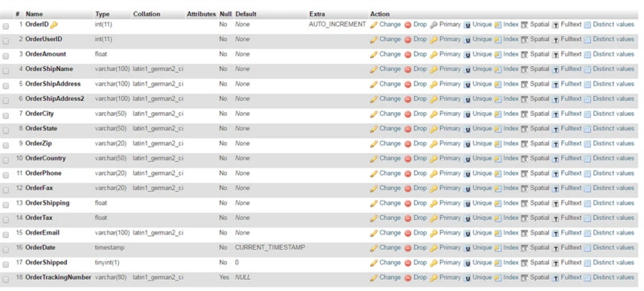
Task: Check the OrderTrackingNumber row checkbox
Action: coord(6,279)
